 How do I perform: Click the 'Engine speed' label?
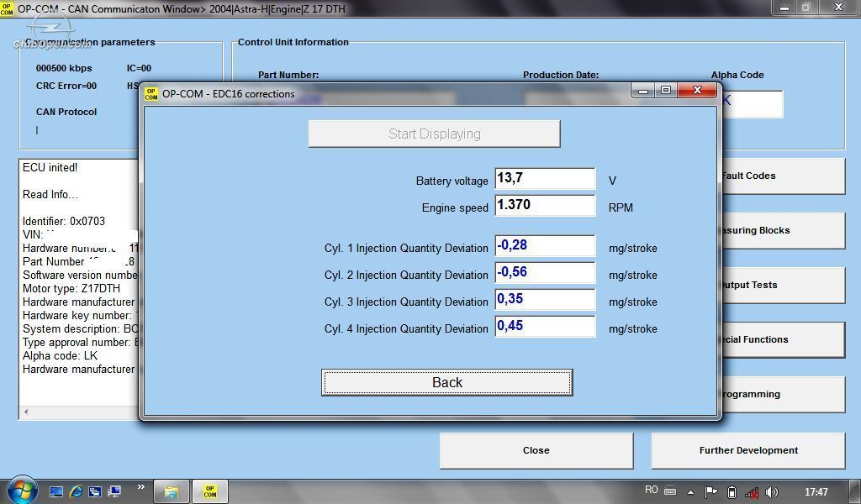tap(455, 207)
